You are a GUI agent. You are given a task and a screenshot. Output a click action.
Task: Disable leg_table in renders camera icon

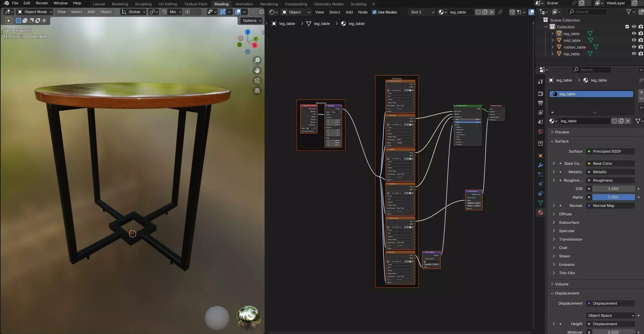click(641, 33)
